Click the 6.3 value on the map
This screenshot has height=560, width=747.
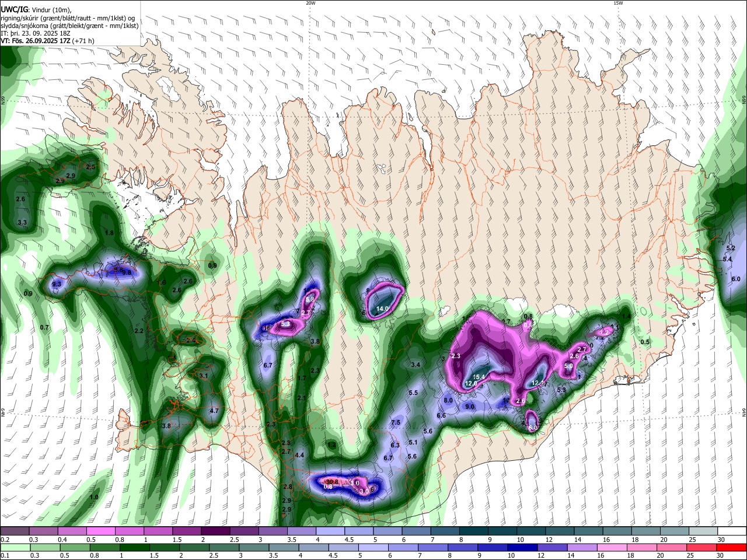coord(395,445)
